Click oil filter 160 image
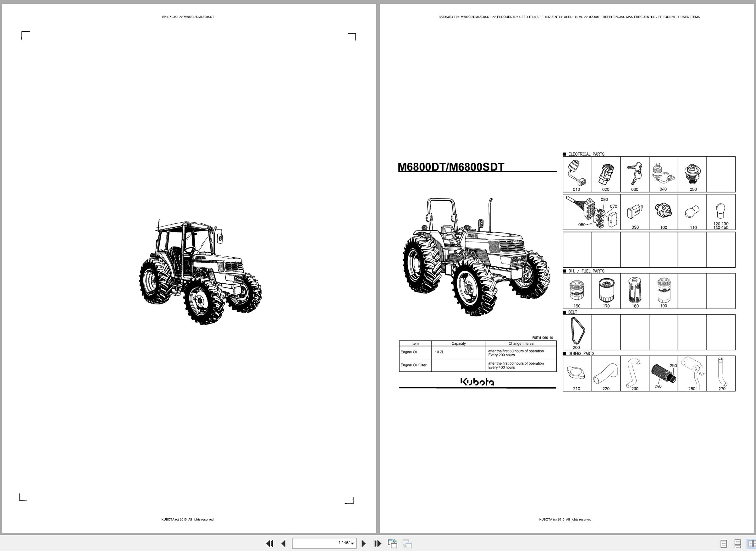 tap(577, 290)
